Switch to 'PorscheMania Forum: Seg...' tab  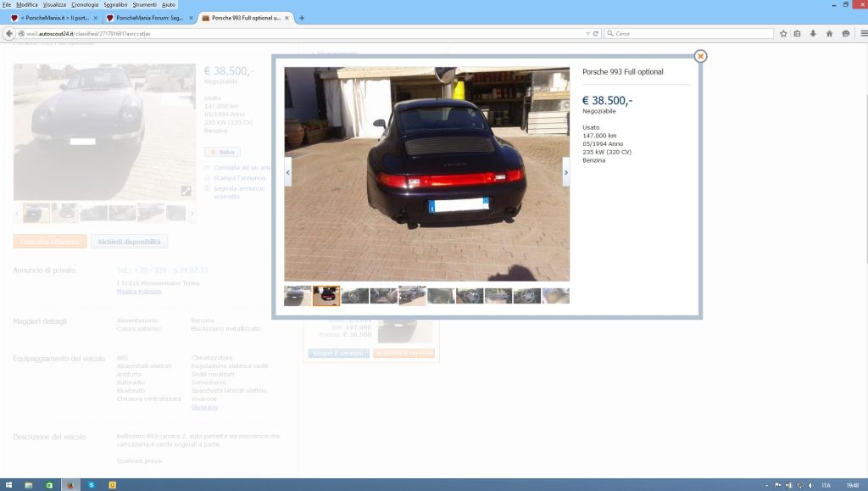149,18
